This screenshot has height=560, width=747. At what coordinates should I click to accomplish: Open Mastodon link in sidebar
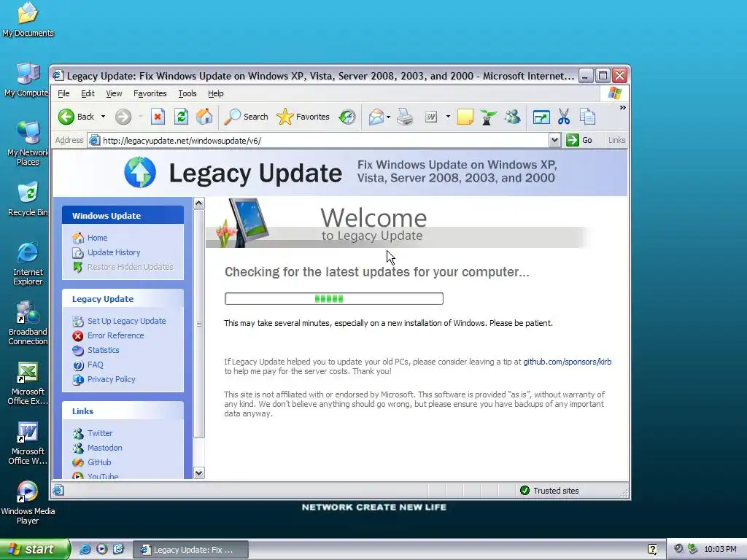pyautogui.click(x=105, y=448)
